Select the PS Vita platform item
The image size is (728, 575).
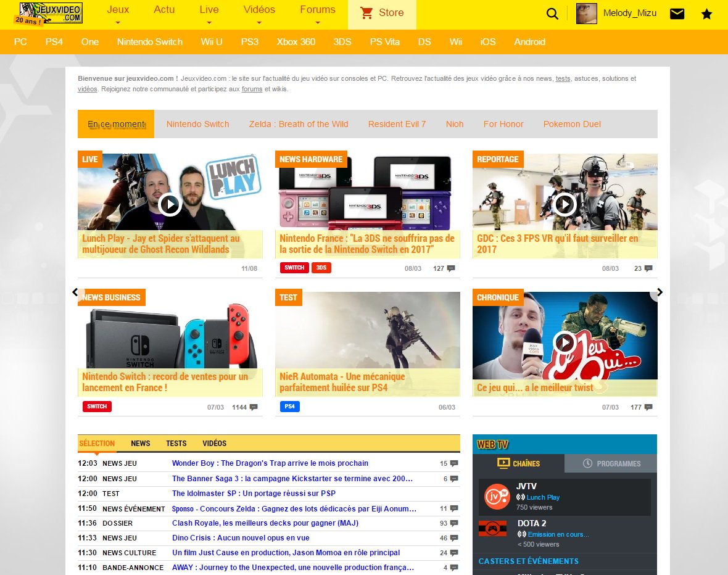coord(384,42)
